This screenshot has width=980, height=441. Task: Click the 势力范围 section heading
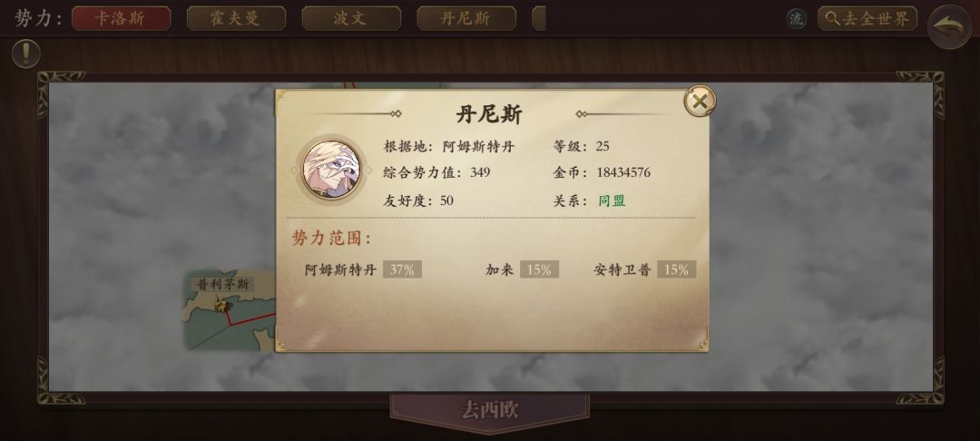point(331,238)
